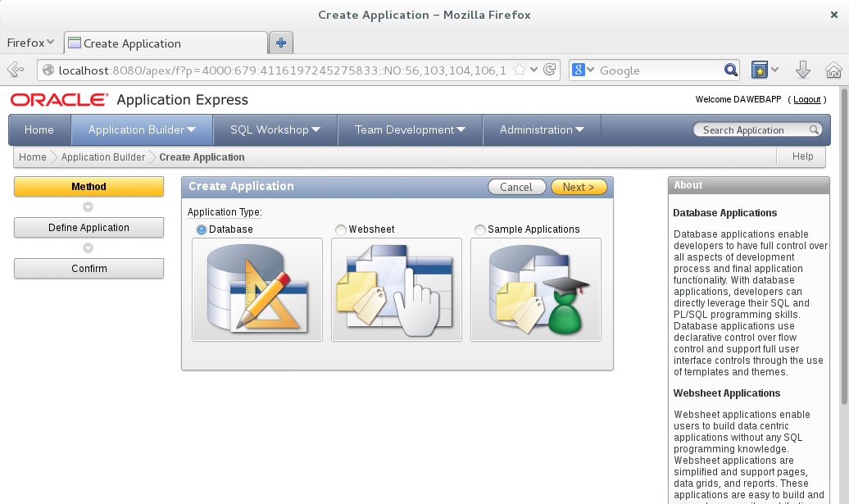849x504 pixels.
Task: Click the Firefox downloads arrow icon
Action: coord(803,70)
